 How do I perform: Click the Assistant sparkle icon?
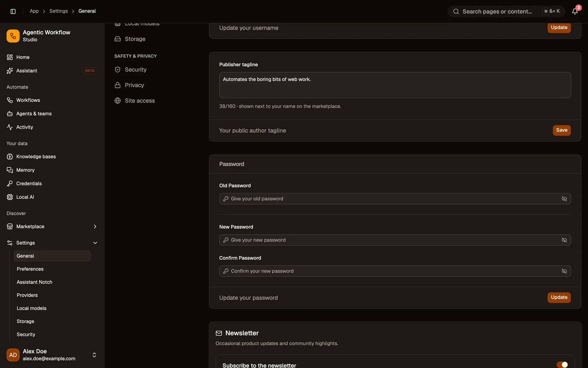click(x=10, y=71)
